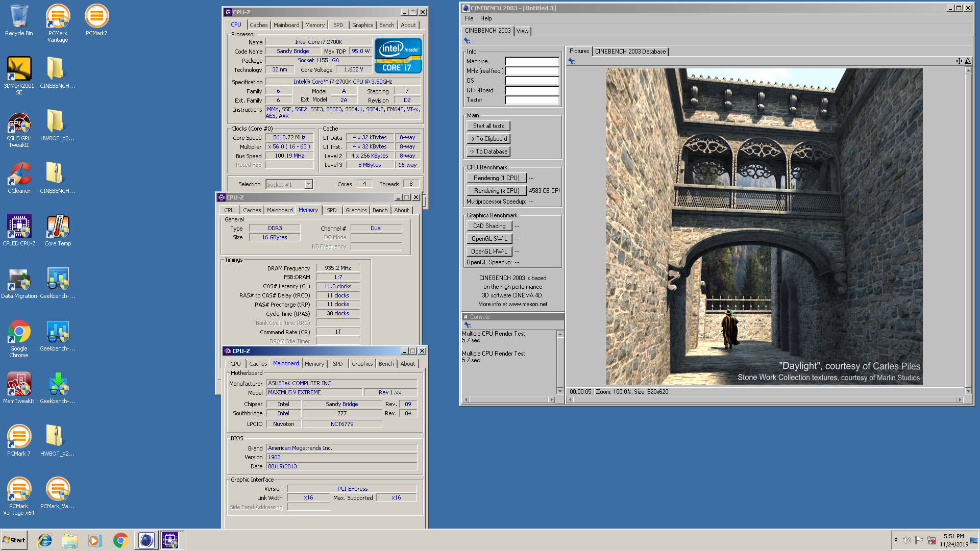Switch to the View tab in CINEBENCH
The image size is (980, 551).
(x=523, y=31)
